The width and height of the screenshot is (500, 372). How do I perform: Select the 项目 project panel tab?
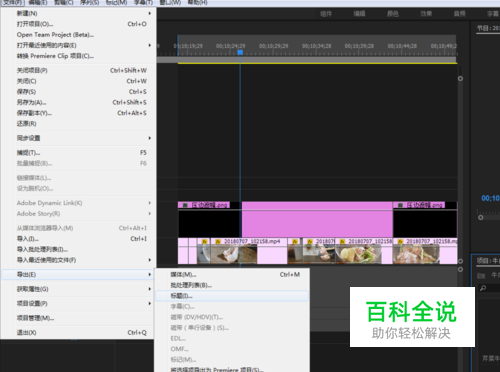488,261
